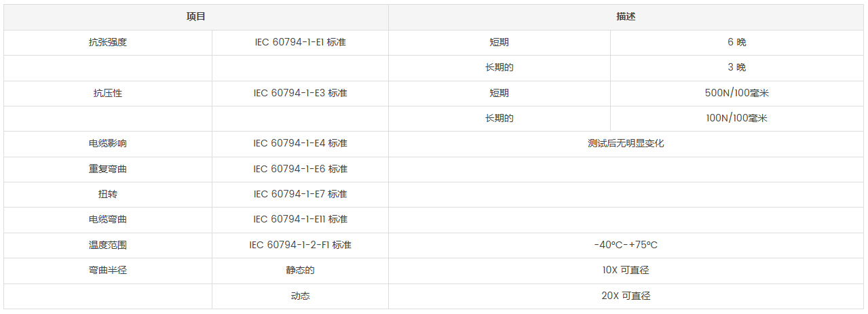Screen dimensions: 868x314
Task: Click the 100N/100毫米 value
Action: coord(736,118)
